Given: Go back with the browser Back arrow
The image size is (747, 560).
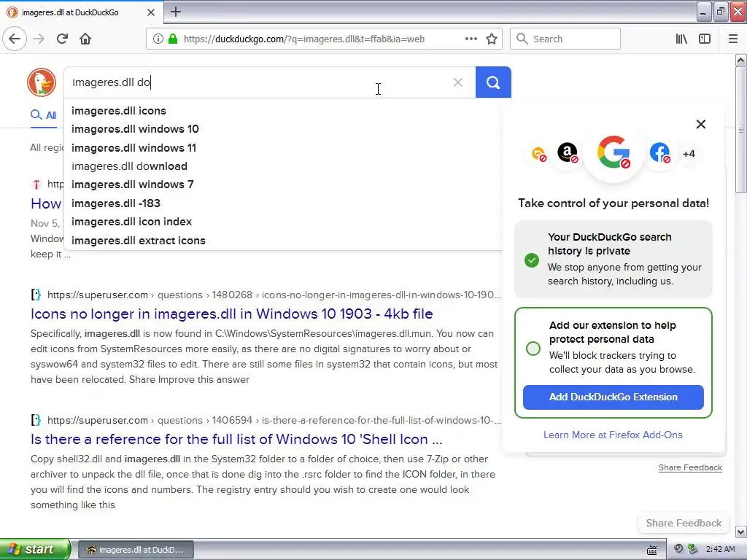Looking at the screenshot, I should pyautogui.click(x=15, y=39).
